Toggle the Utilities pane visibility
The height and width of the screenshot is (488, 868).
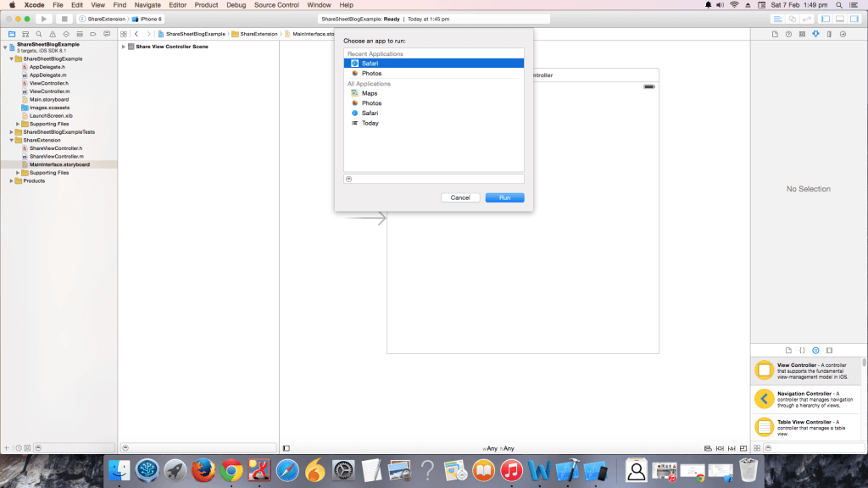[854, 19]
